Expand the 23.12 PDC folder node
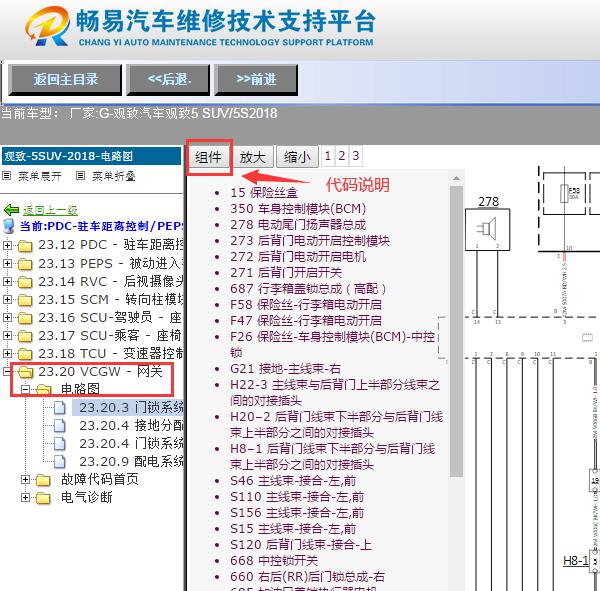600x591 pixels. pyautogui.click(x=7, y=245)
